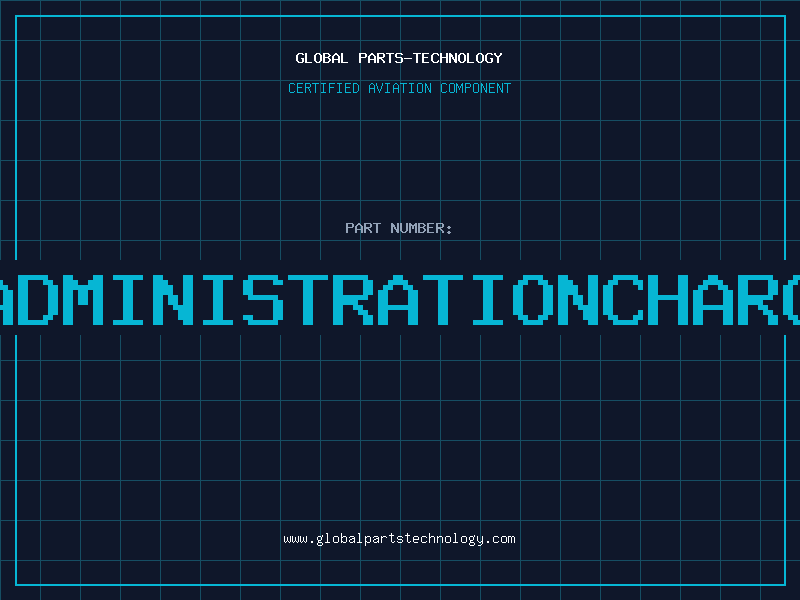The height and width of the screenshot is (600, 800).
Task: Click the 'PART NUMBER:' label
Action: coord(399,228)
